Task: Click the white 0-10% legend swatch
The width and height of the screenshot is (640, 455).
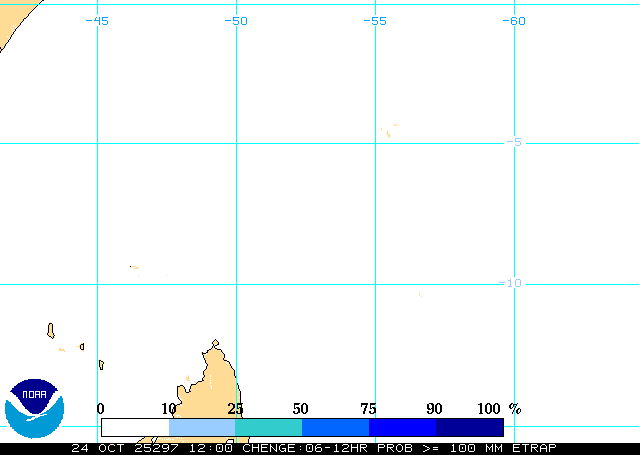Action: point(134,427)
